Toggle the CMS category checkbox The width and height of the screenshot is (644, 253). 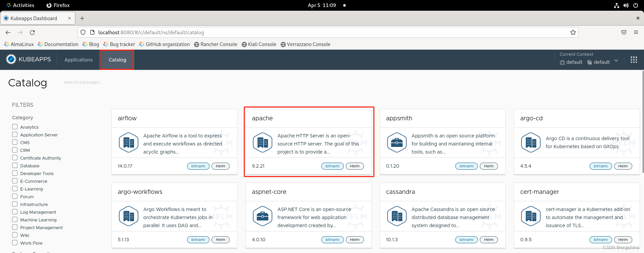(15, 142)
